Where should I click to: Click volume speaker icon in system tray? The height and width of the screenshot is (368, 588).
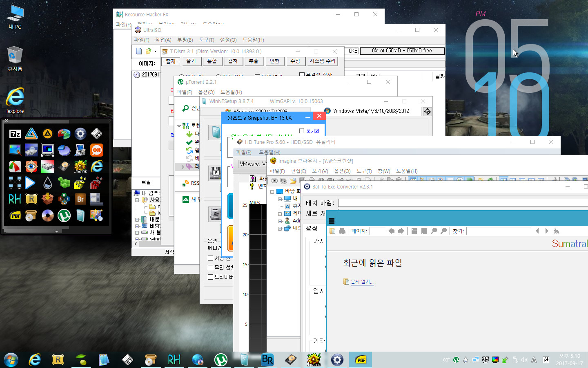pyautogui.click(x=524, y=360)
